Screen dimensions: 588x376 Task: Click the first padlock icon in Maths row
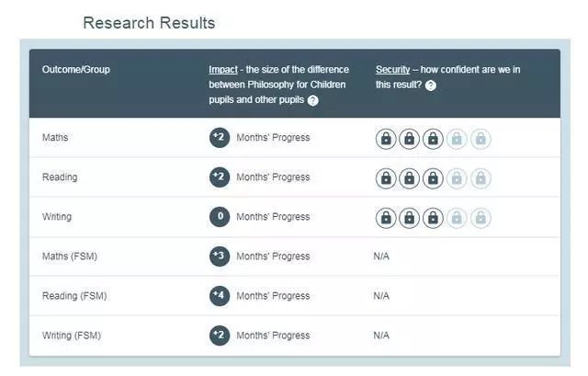pos(386,139)
